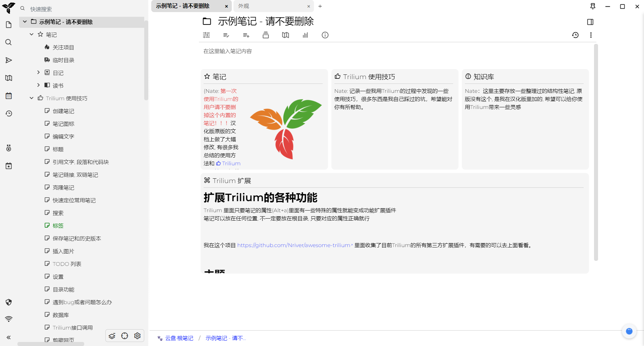
Task: Click the note map icon in ribbon
Action: (285, 35)
